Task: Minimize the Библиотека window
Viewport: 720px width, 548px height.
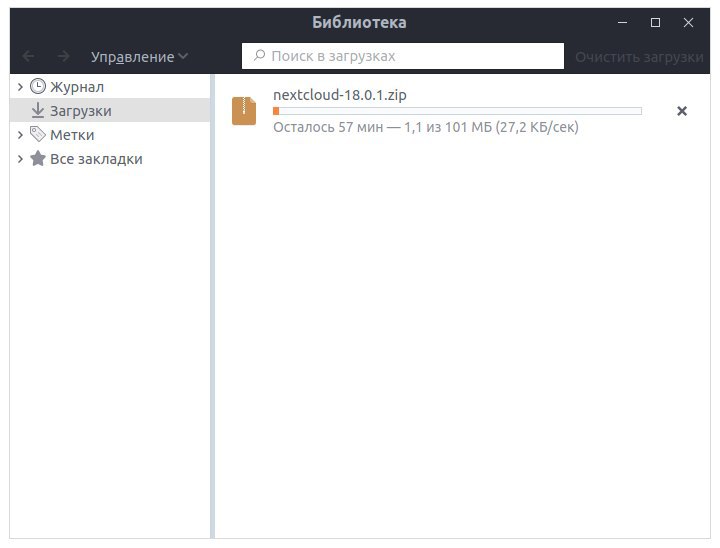Action: (x=623, y=22)
